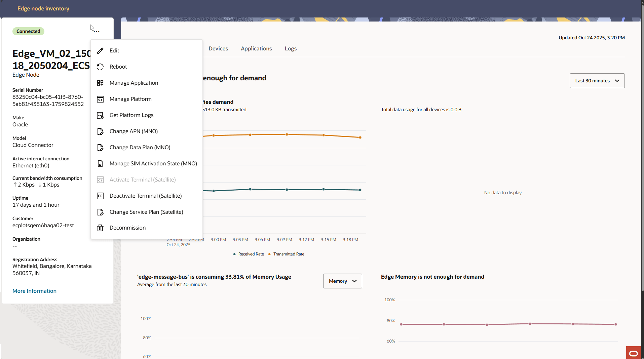Click the Change APN (MNO) document icon

(100, 131)
